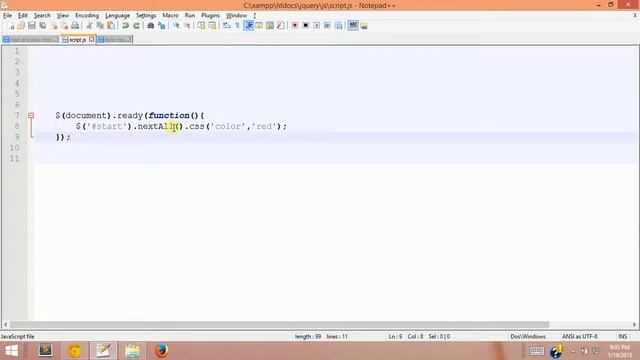Open the View menu
The height and width of the screenshot is (360, 640).
point(62,16)
